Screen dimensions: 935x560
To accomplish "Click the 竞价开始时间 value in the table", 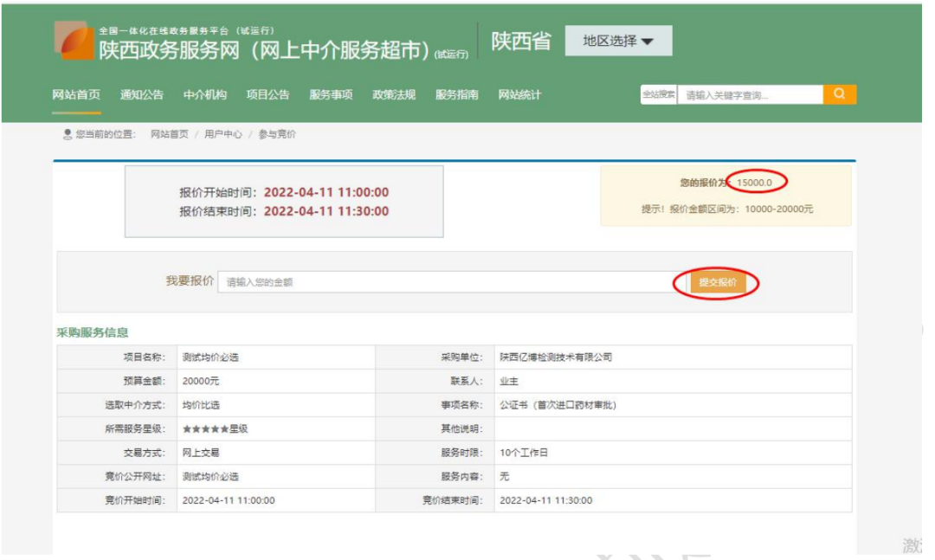I will [x=229, y=500].
